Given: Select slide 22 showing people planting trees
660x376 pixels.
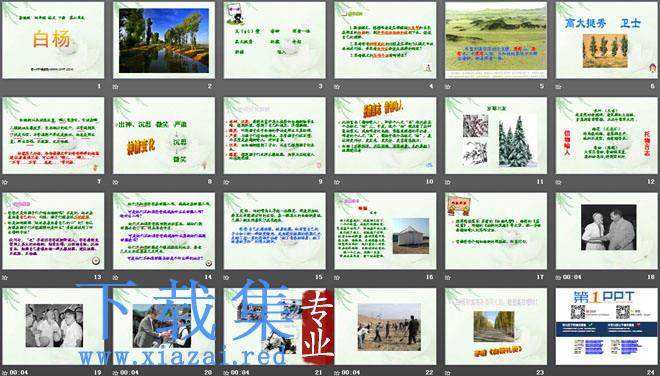Looking at the screenshot, I should point(385,326).
